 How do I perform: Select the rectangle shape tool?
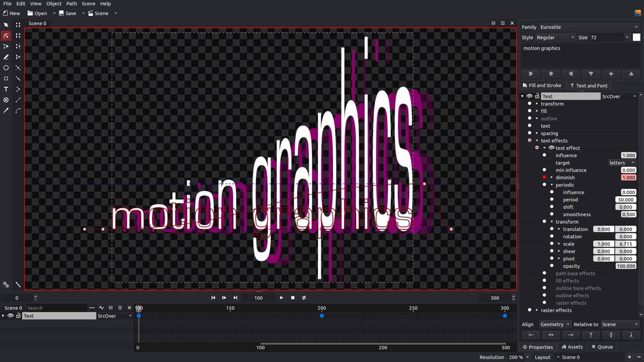coord(6,78)
